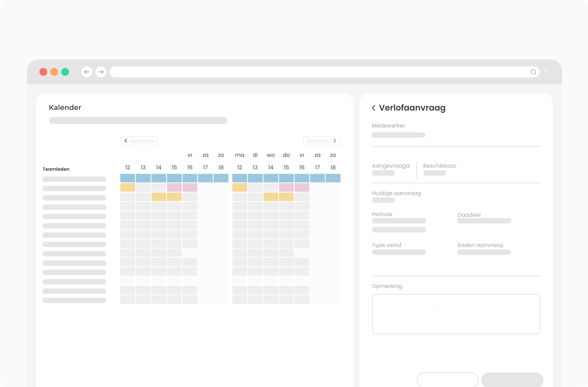Click the previous period chevron in calendar
This screenshot has width=588, height=387.
point(126,141)
